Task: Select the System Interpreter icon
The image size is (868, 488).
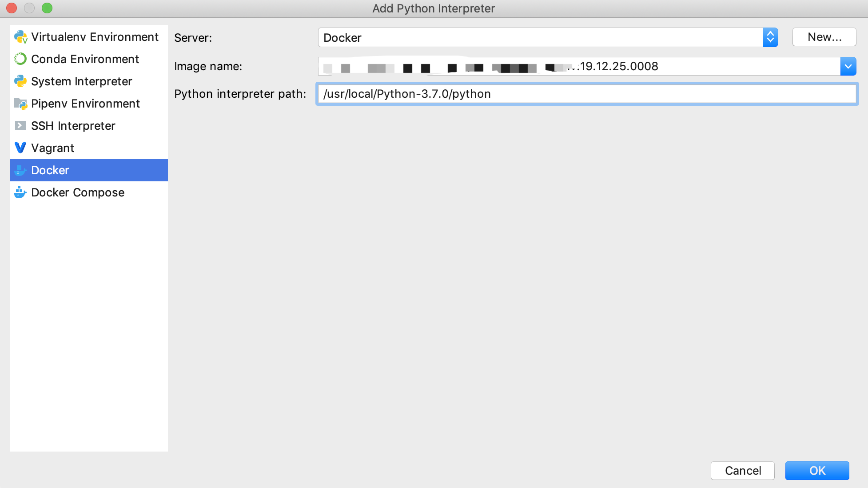Action: click(x=20, y=80)
